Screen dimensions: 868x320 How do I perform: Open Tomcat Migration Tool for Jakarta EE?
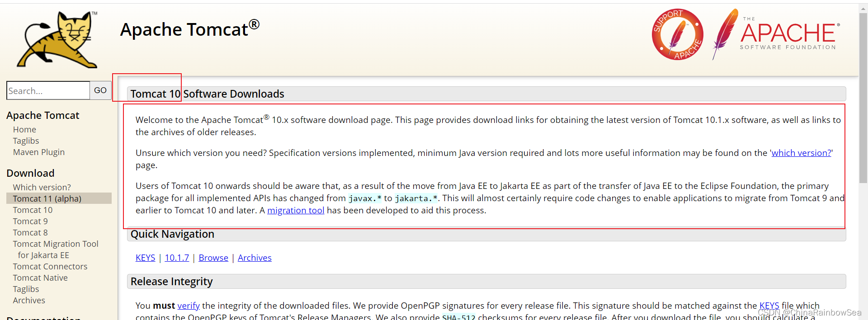[x=56, y=249]
